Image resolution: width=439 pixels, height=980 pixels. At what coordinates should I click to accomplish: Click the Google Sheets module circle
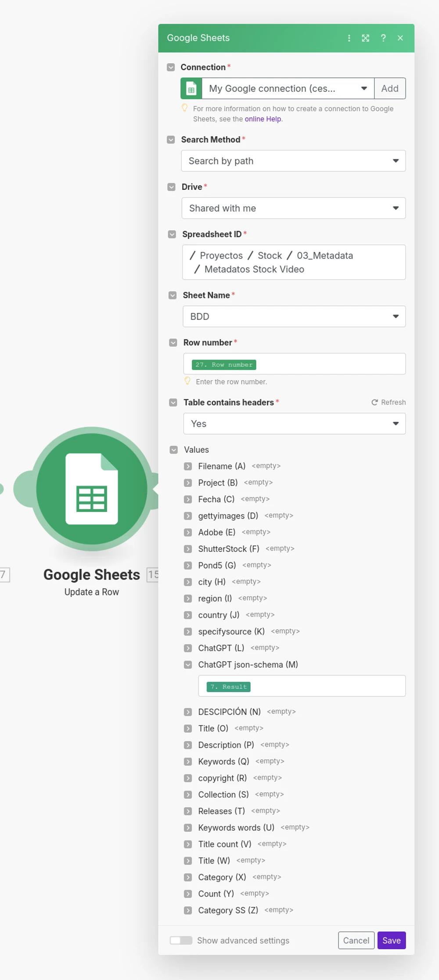tap(92, 489)
